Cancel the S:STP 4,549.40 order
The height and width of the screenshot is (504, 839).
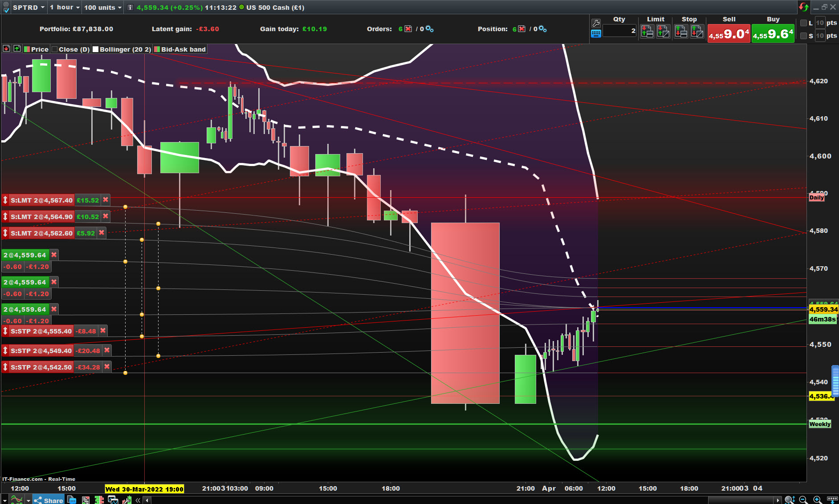point(107,350)
